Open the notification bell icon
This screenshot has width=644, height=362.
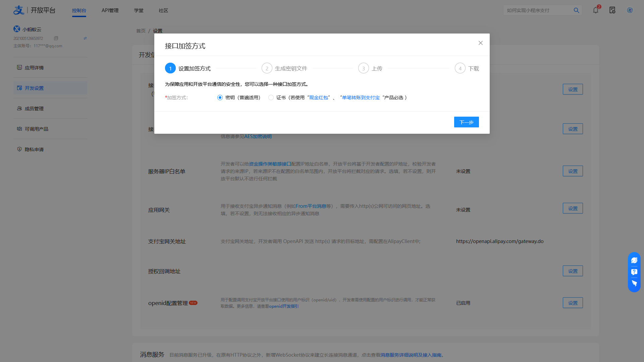596,10
